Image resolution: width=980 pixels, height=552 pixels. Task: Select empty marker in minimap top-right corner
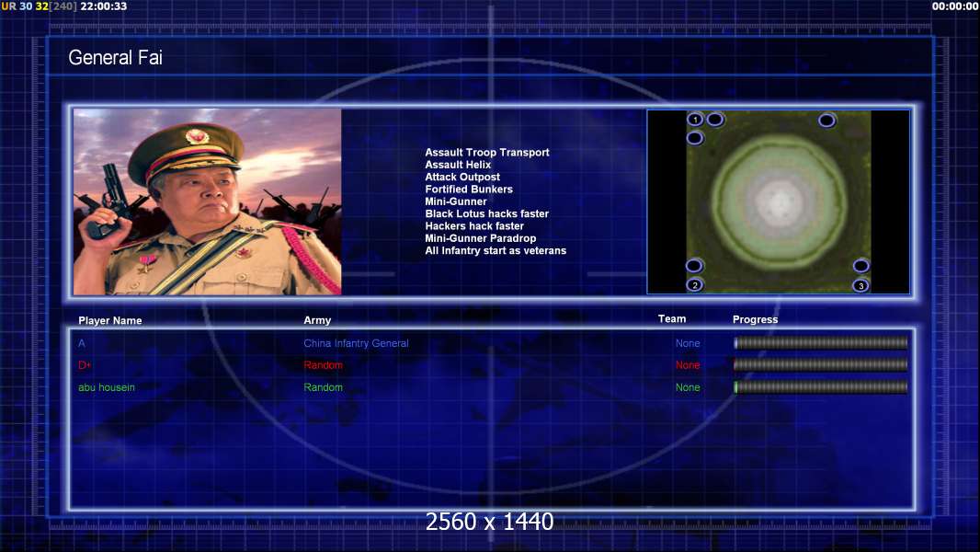click(x=826, y=120)
